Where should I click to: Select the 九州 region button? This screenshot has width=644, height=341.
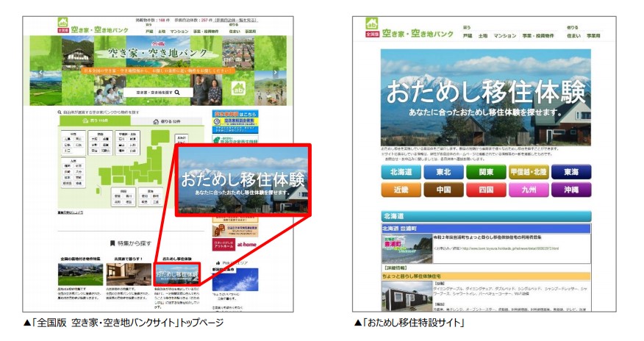coord(529,190)
